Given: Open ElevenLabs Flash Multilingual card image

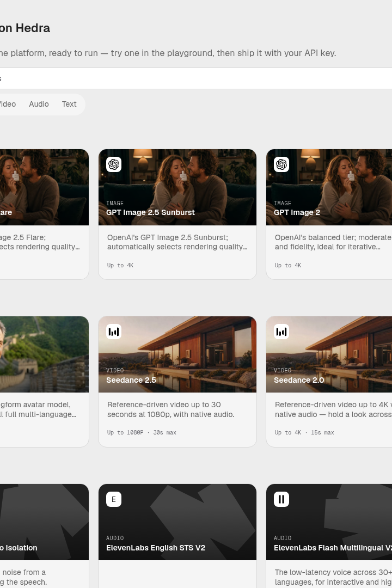Looking at the screenshot, I should (x=329, y=522).
